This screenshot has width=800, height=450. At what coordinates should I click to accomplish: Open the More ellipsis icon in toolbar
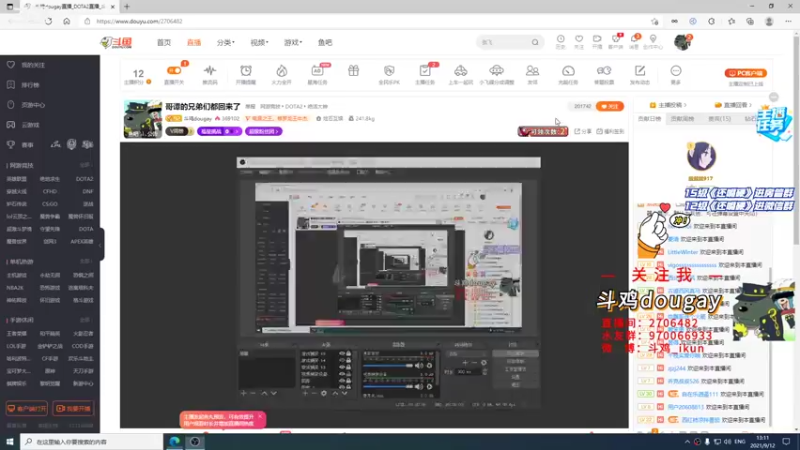pyautogui.click(x=676, y=74)
